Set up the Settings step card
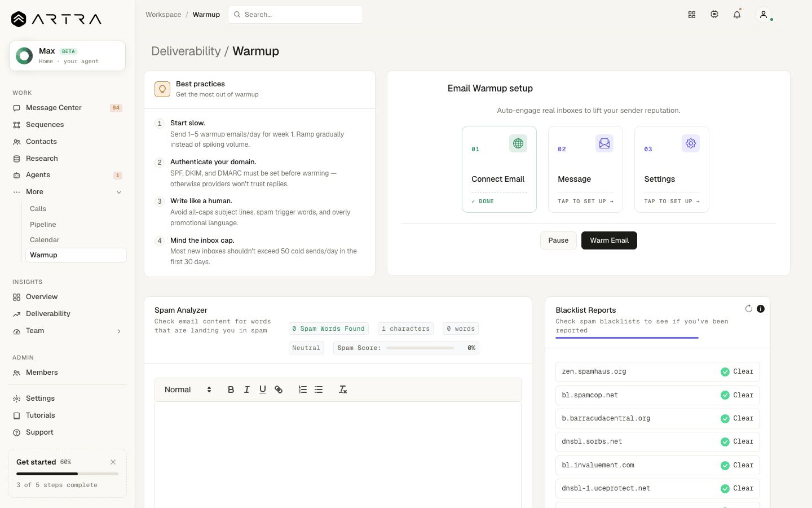812x508 pixels. [672, 169]
